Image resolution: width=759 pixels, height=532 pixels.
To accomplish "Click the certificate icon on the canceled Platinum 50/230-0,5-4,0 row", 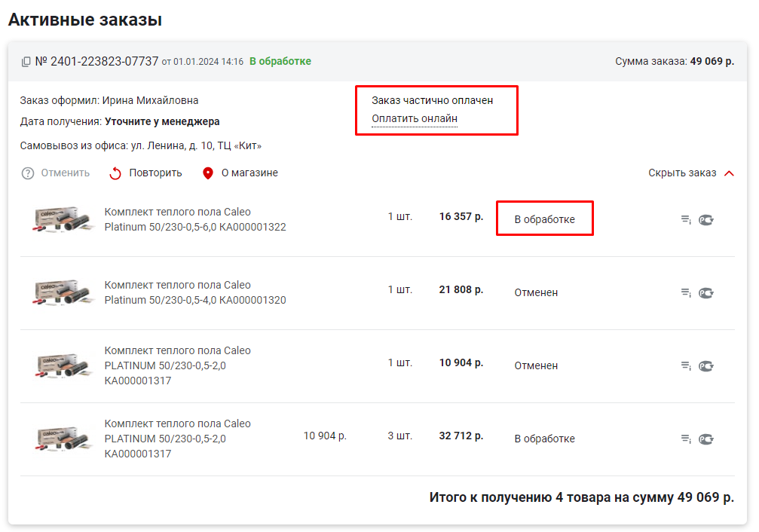I will 705,292.
